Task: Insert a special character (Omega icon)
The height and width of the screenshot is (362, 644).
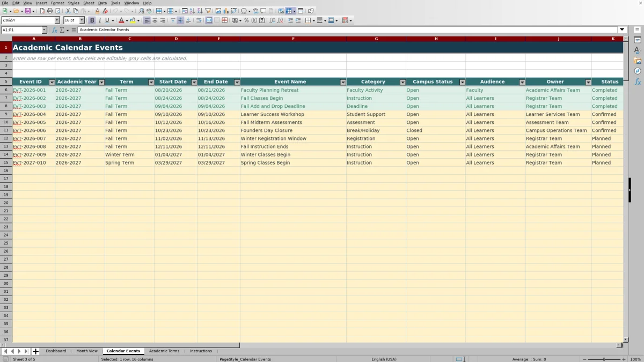Action: [x=244, y=11]
